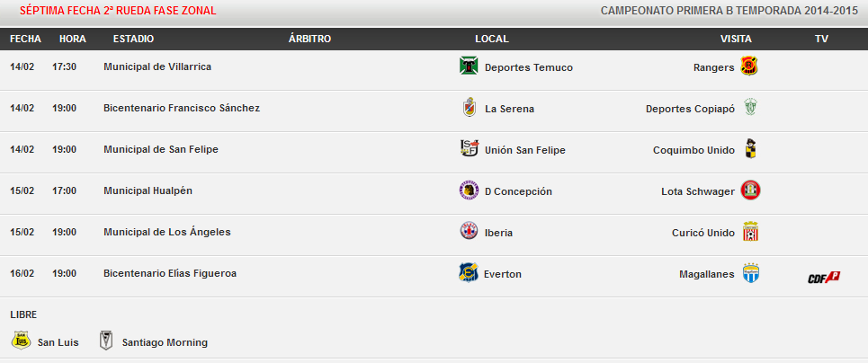Select the Séptima Fecha 2ª Rueda heading
The width and height of the screenshot is (868, 363).
pyautogui.click(x=118, y=11)
